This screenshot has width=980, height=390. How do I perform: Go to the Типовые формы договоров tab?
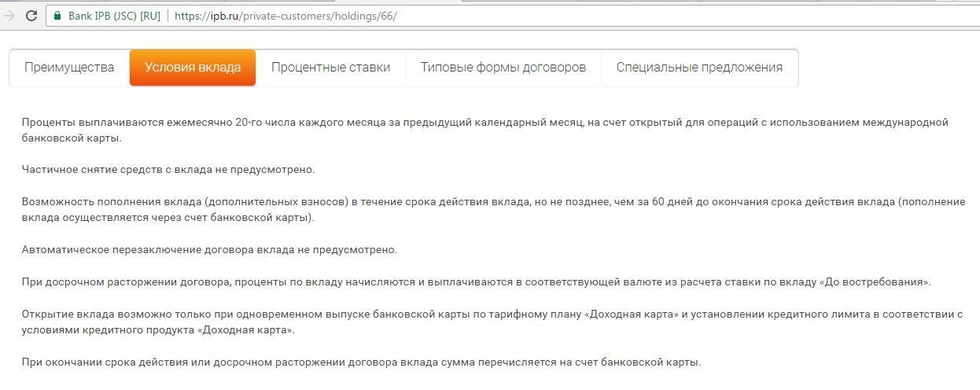[503, 68]
